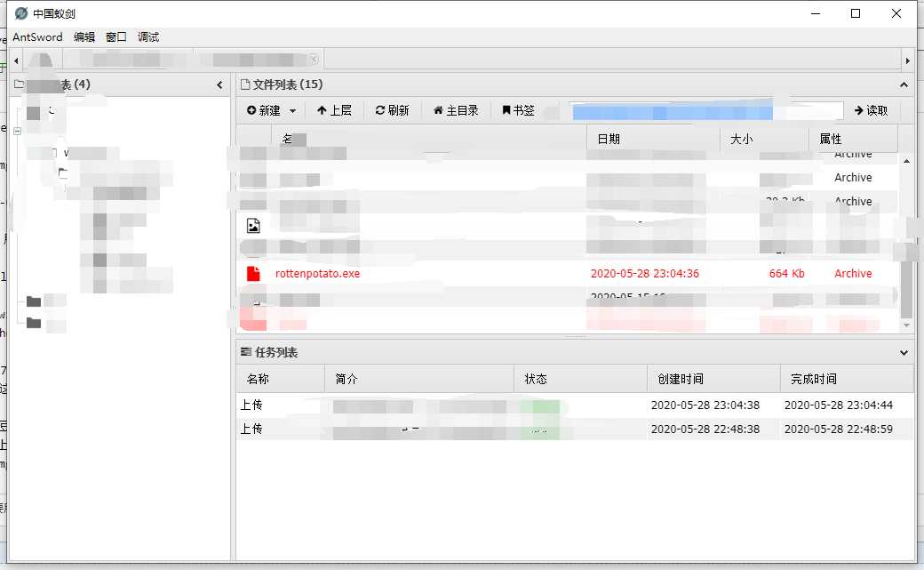Open the 调试 menu

tap(147, 36)
